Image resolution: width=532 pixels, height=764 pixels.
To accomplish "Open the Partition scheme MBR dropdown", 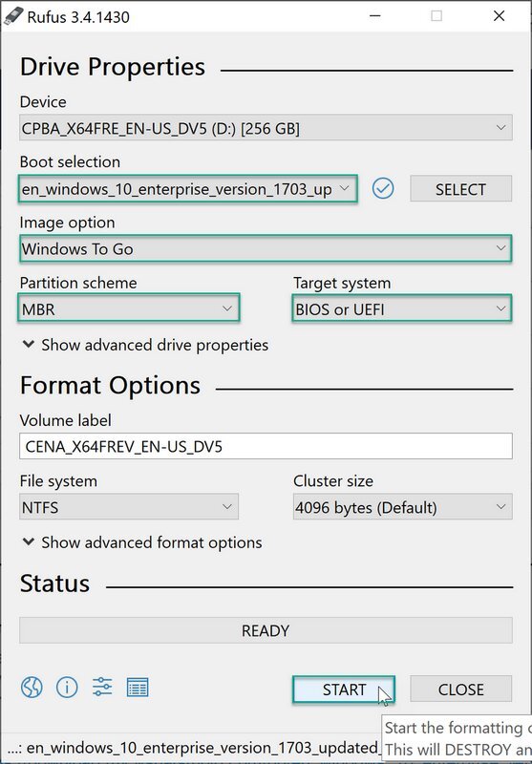I will tap(129, 308).
